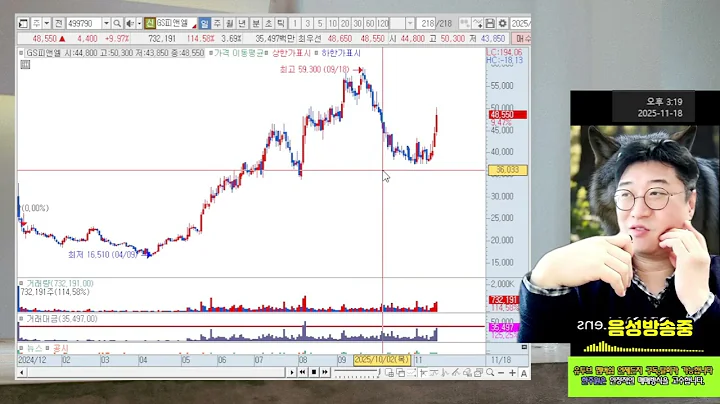720x404 pixels.
Task: Click the date field starting with 2025/
Action: 520,23
